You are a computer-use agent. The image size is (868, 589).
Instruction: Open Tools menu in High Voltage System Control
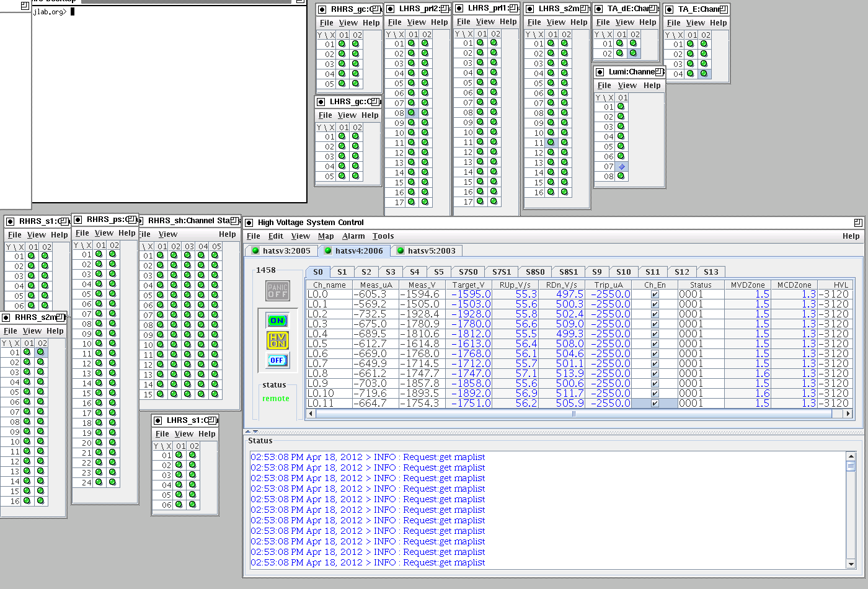[x=383, y=236]
